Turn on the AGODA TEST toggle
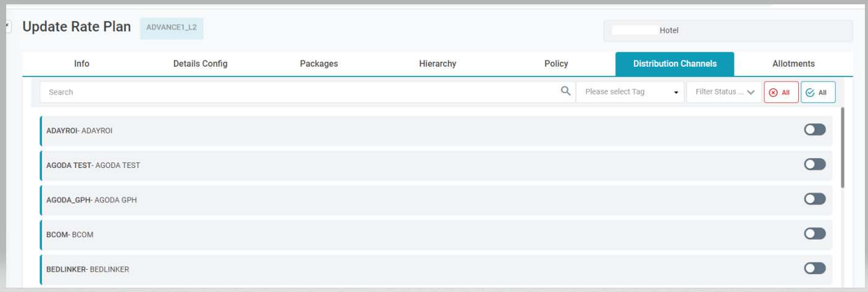 [x=814, y=164]
